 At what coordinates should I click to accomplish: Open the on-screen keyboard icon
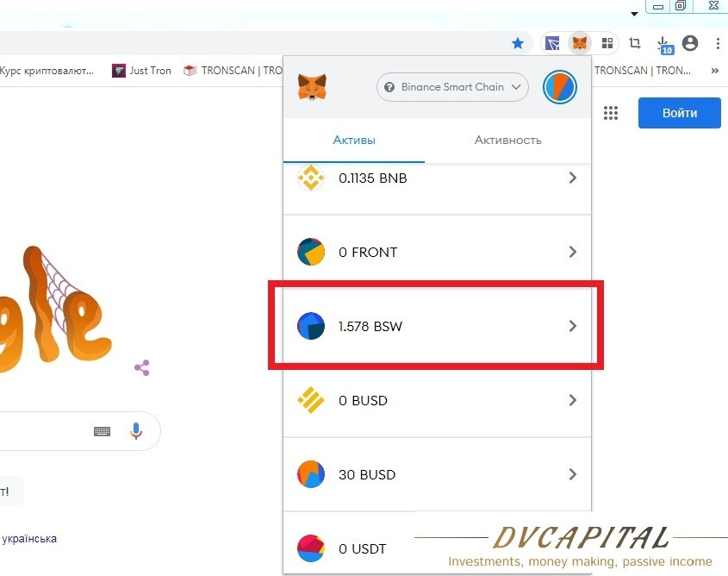(x=103, y=431)
